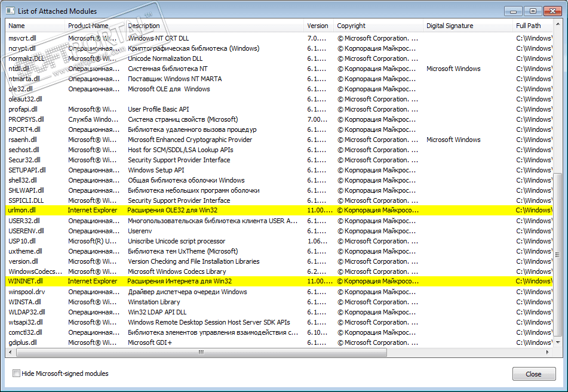Sort by the Copyright column header
The image size is (568, 392).
coord(378,26)
